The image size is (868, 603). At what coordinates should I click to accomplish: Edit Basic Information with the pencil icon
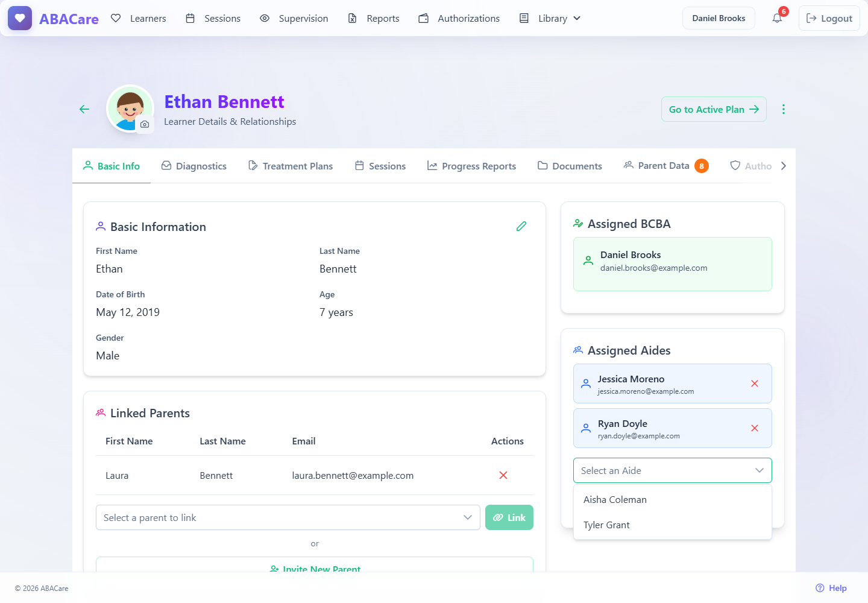point(521,226)
